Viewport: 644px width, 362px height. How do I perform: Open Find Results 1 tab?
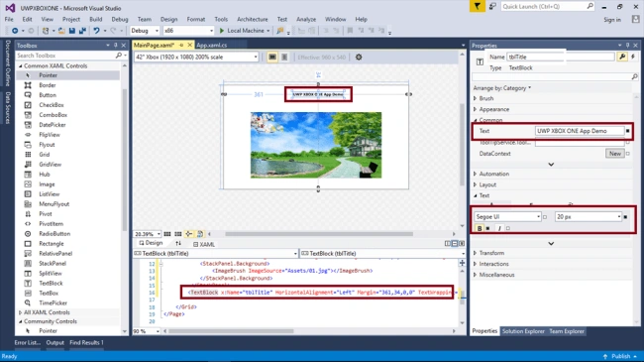pos(86,343)
